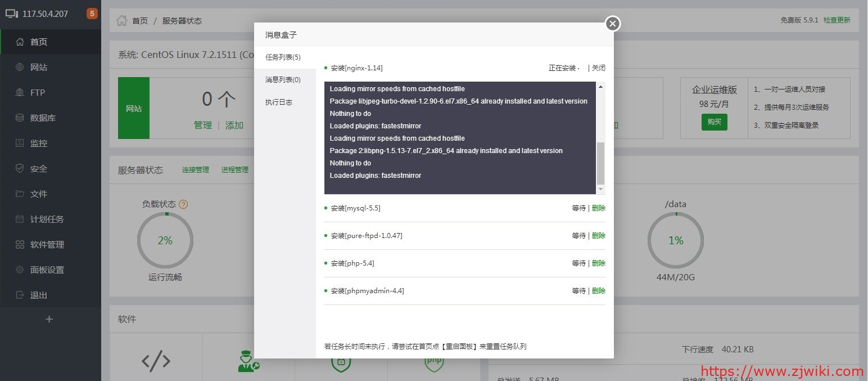868x381 pixels.
Task: Open FTP via its sidebar icon
Action: point(20,92)
